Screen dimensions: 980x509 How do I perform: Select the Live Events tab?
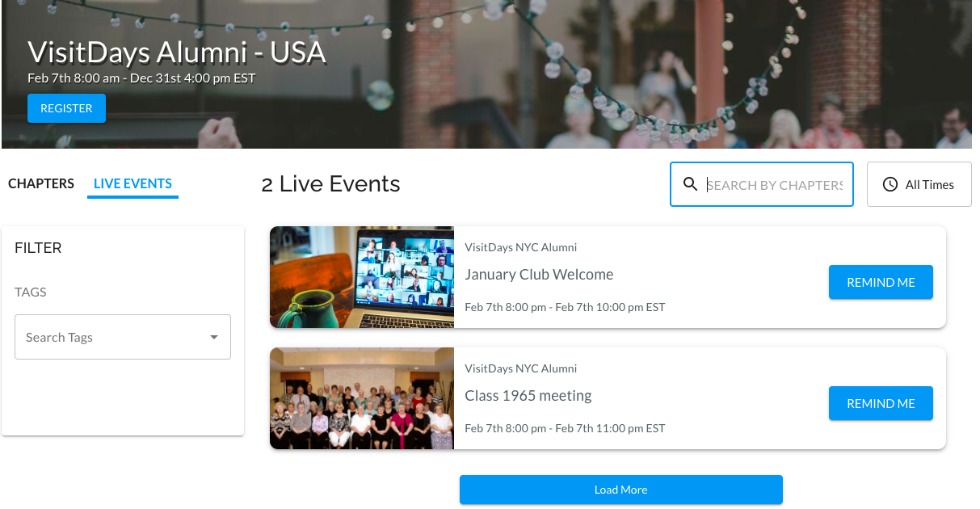click(x=132, y=183)
